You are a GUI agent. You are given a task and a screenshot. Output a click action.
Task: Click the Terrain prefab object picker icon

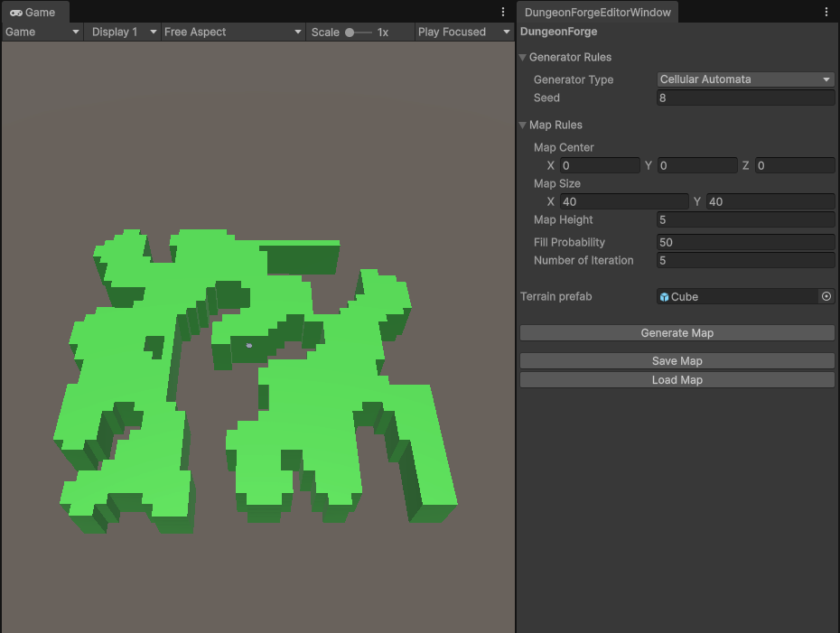click(826, 296)
